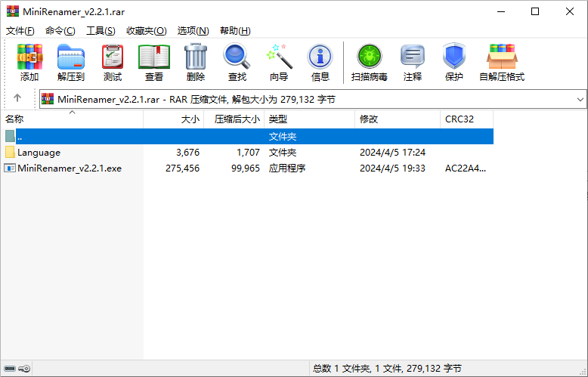Go up one level with arrow button

tap(17, 98)
